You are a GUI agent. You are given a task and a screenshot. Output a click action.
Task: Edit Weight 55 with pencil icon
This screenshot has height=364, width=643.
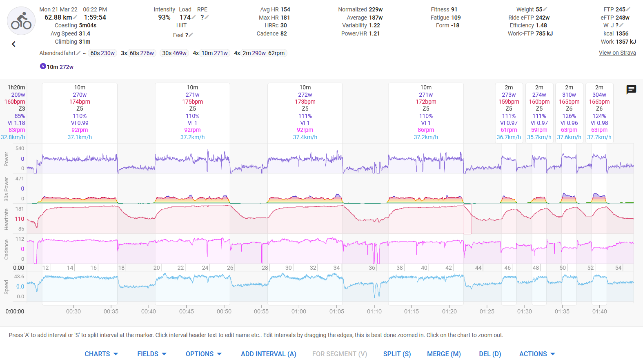(545, 9)
